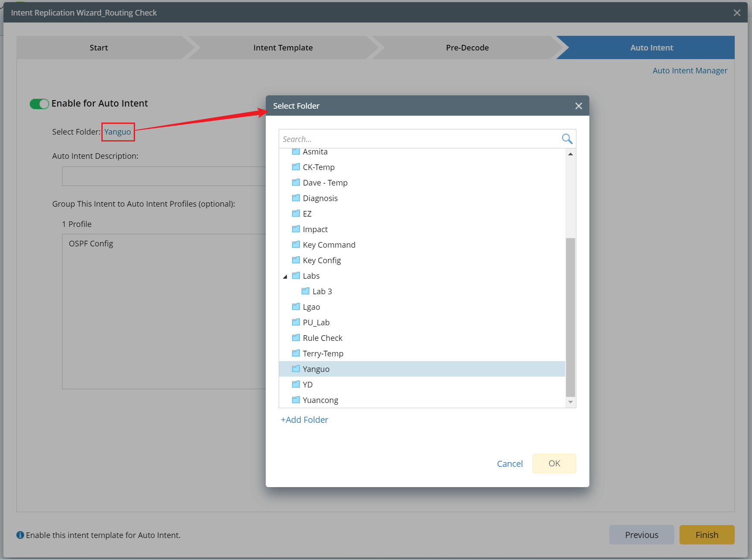Click the Diagnosis folder icon
This screenshot has height=560, width=752.
[x=296, y=198]
